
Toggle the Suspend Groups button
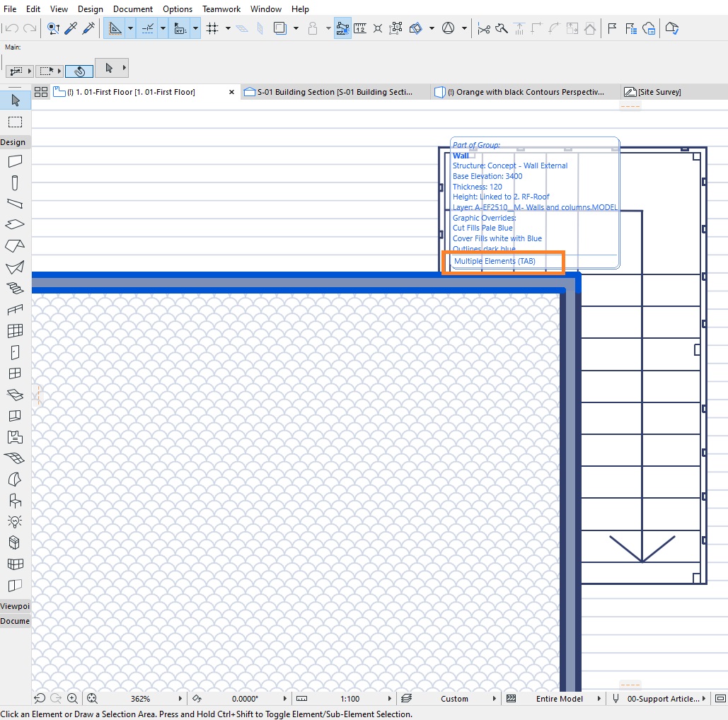click(342, 28)
